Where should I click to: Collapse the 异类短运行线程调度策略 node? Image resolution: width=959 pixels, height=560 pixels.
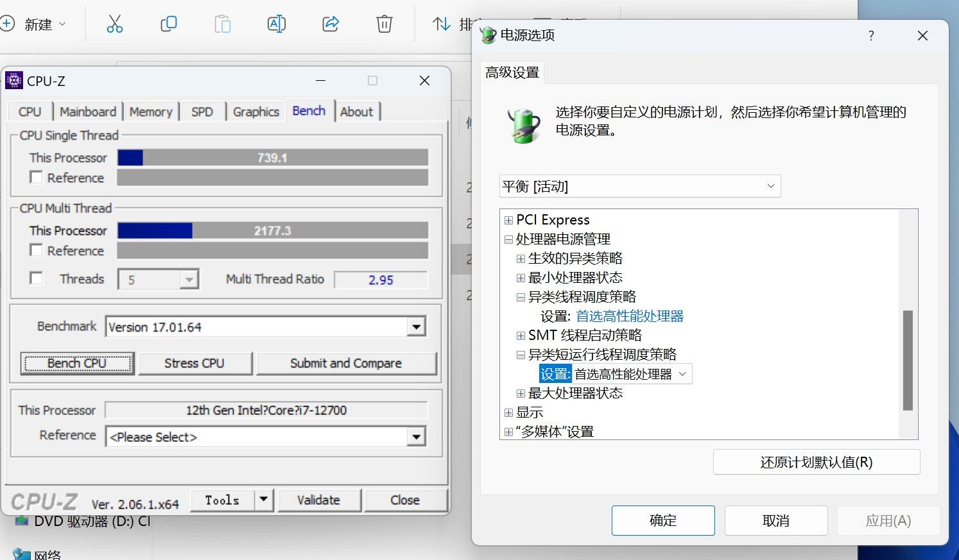[521, 355]
